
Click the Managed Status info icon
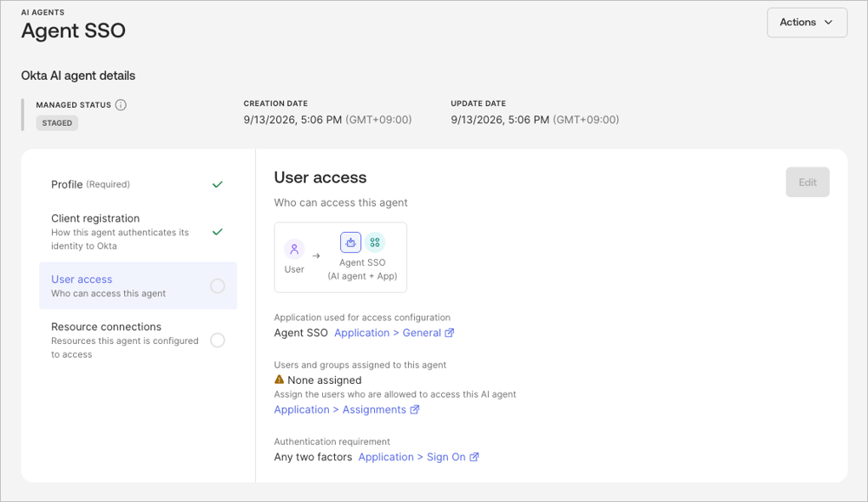tap(121, 105)
